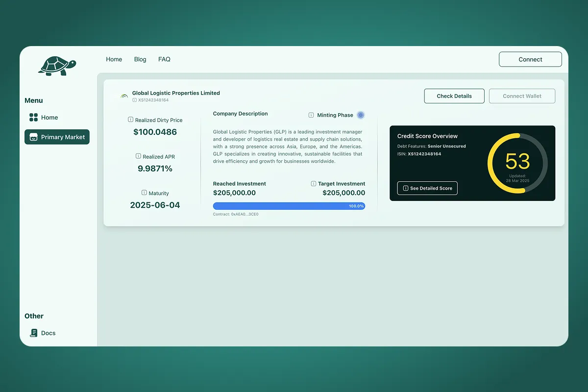Click info icon next to Maturity
The width and height of the screenshot is (588, 392).
[144, 193]
